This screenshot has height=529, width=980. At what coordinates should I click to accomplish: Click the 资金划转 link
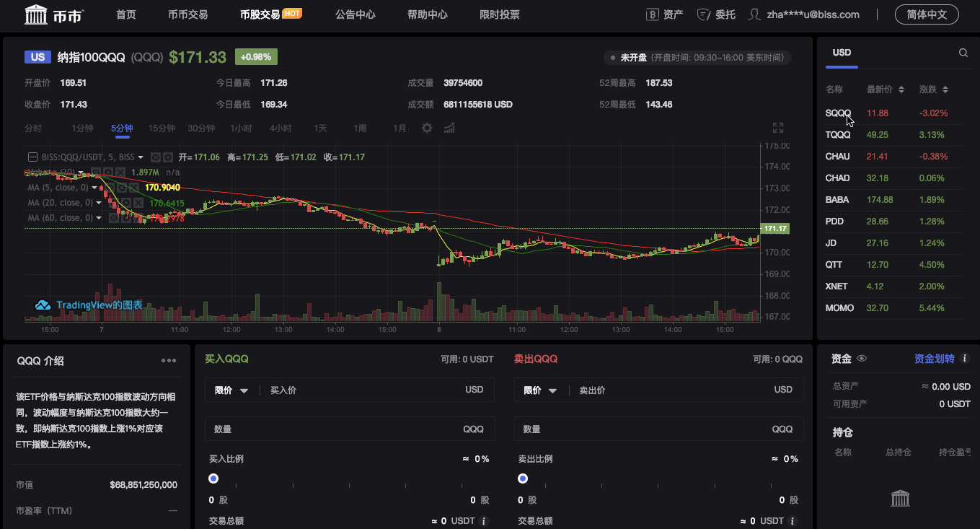[x=934, y=359]
